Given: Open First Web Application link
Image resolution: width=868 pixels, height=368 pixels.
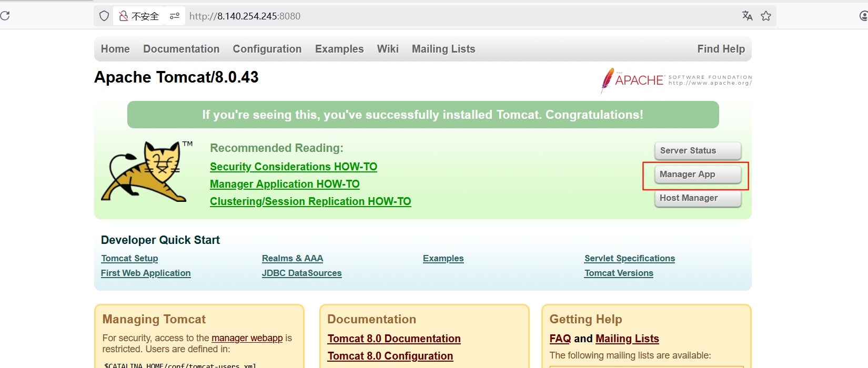Looking at the screenshot, I should [146, 273].
